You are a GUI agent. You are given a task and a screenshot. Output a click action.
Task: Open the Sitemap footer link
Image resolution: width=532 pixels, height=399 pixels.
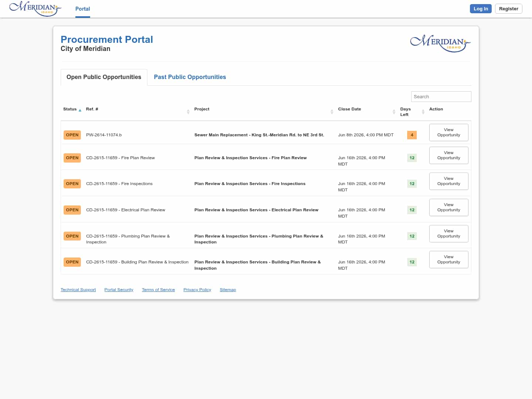click(x=228, y=290)
